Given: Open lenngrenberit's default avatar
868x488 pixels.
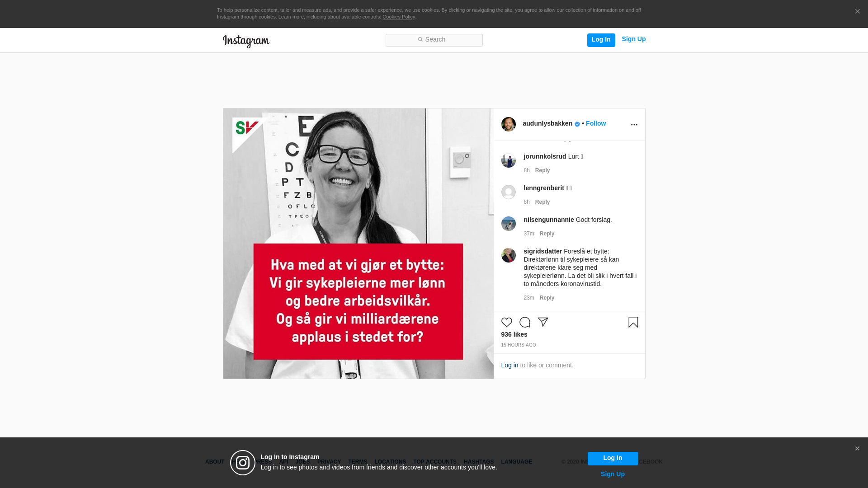Looking at the screenshot, I should [x=508, y=192].
